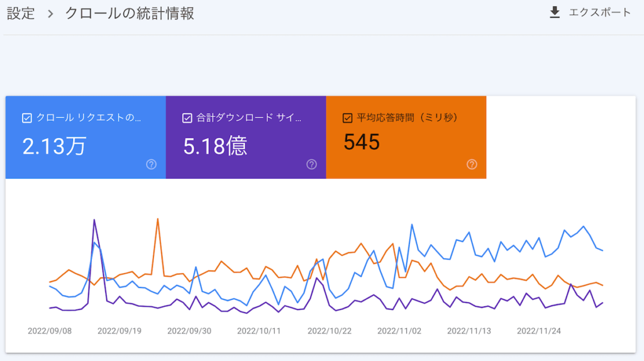Click the 2022/10/22 date axis label
The image size is (644, 361).
329,331
